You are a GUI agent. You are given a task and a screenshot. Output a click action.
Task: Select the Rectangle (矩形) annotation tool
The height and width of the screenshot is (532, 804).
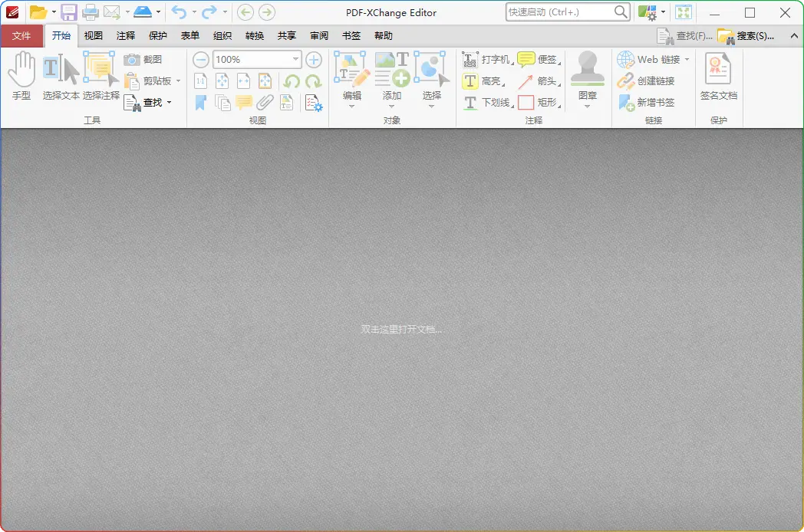pos(536,102)
